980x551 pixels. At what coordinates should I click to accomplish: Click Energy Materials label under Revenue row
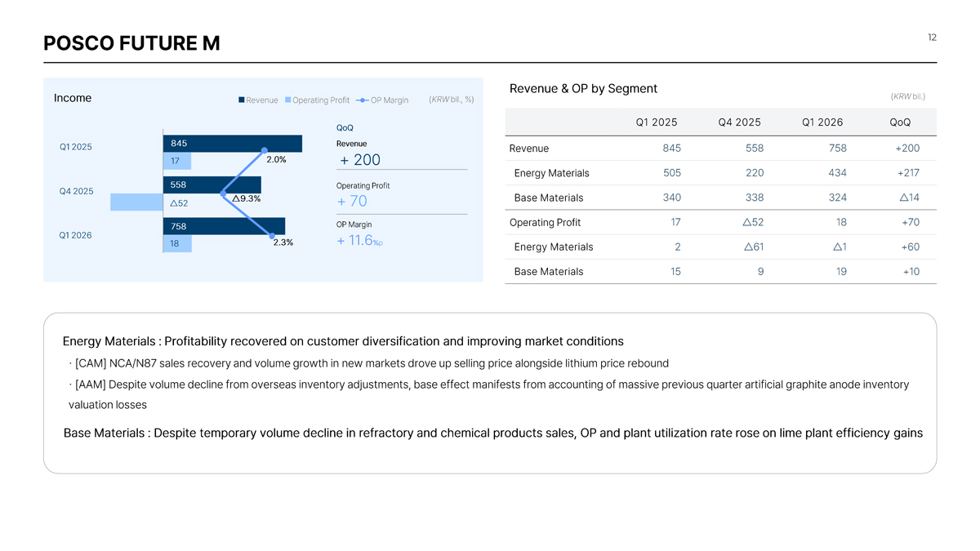(552, 173)
